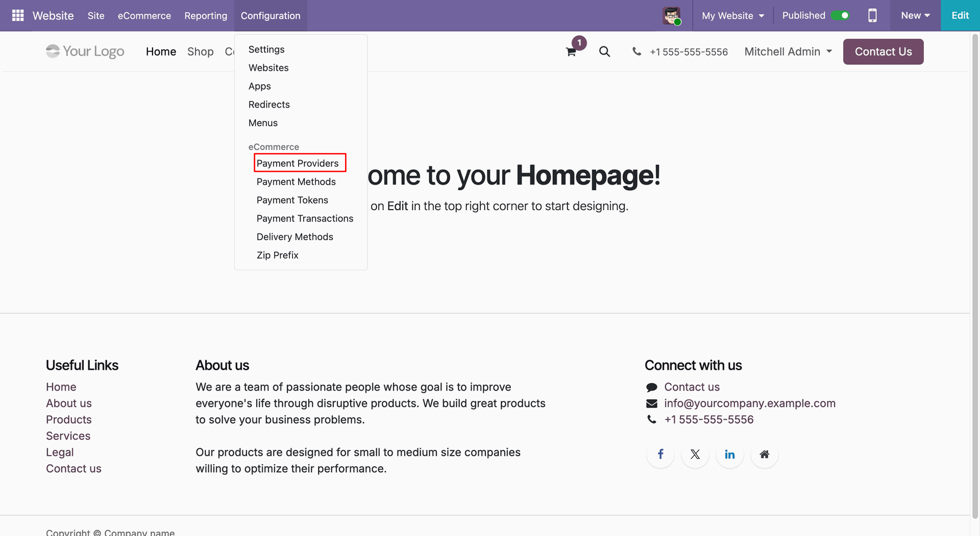Click the footer phone icon

coord(652,420)
